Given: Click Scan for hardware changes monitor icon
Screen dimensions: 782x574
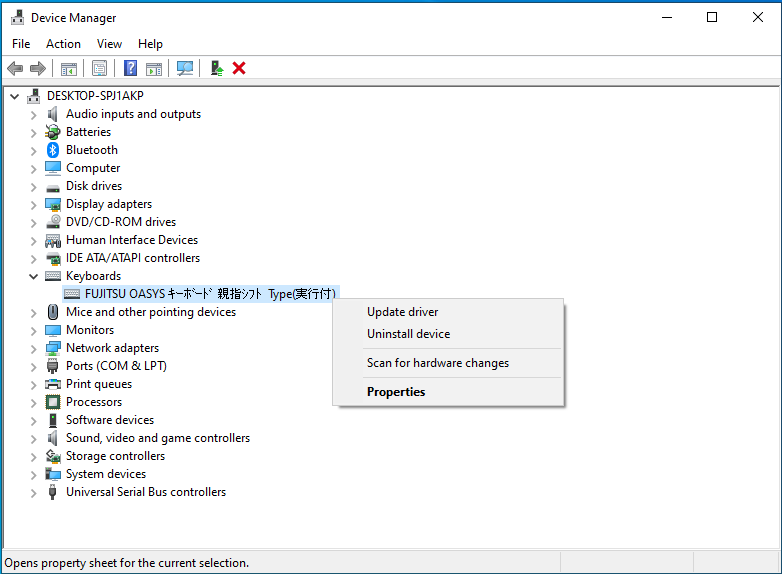Looking at the screenshot, I should coord(185,68).
